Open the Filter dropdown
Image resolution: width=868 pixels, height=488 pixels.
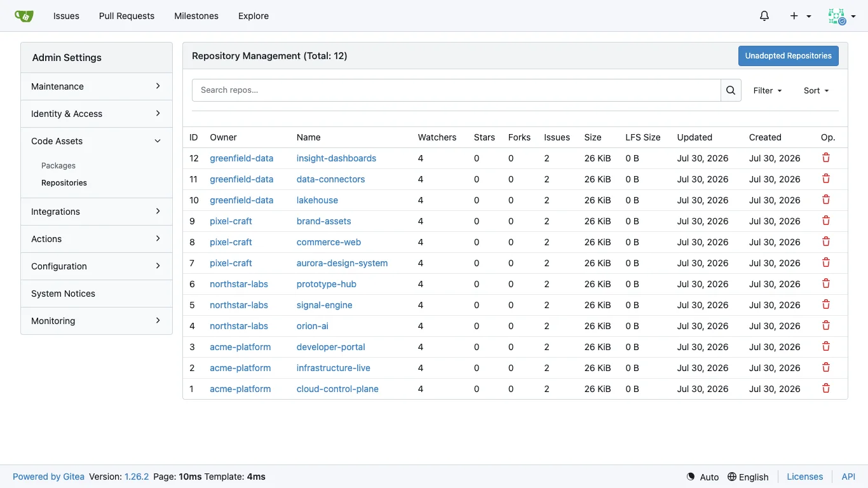pyautogui.click(x=768, y=90)
